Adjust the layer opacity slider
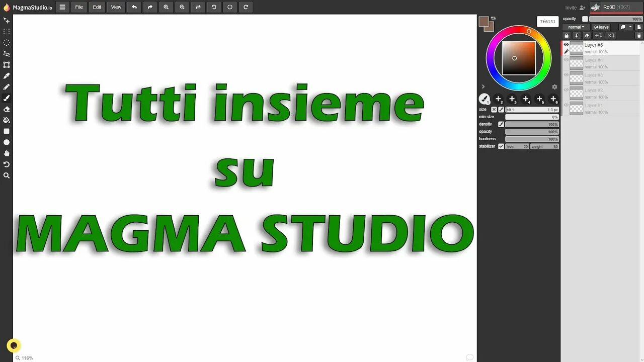 coord(616,19)
